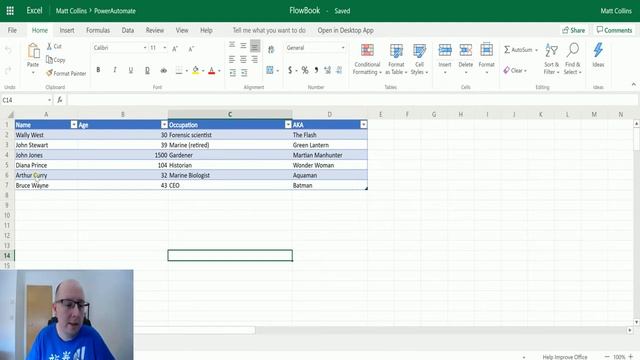Image resolution: width=640 pixels, height=360 pixels.
Task: Click the Clear button
Action: [515, 71]
